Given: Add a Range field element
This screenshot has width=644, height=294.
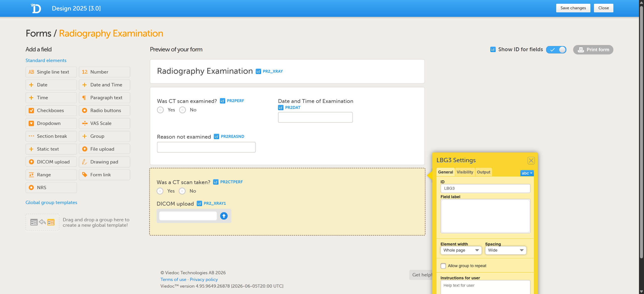Looking at the screenshot, I should pos(51,175).
